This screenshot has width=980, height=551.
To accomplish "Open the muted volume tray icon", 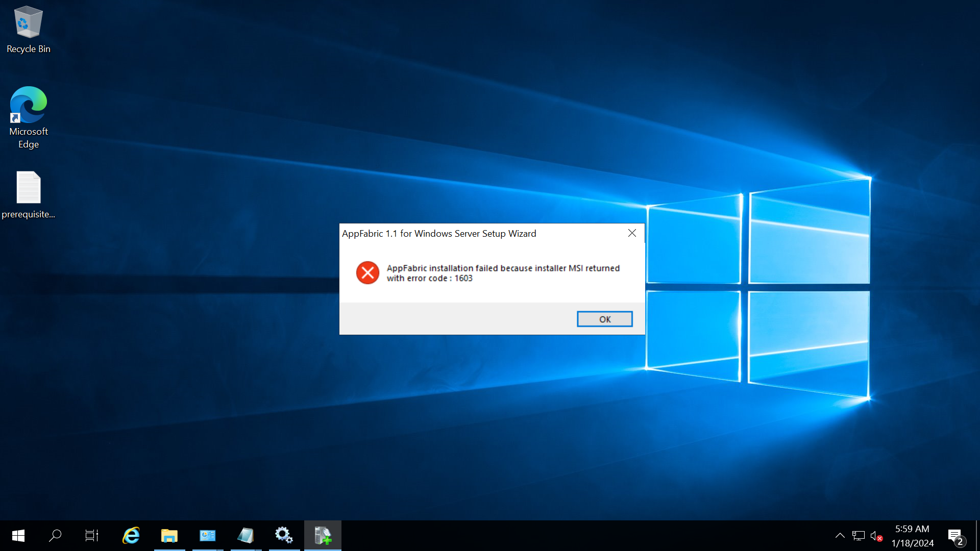I will pyautogui.click(x=876, y=536).
